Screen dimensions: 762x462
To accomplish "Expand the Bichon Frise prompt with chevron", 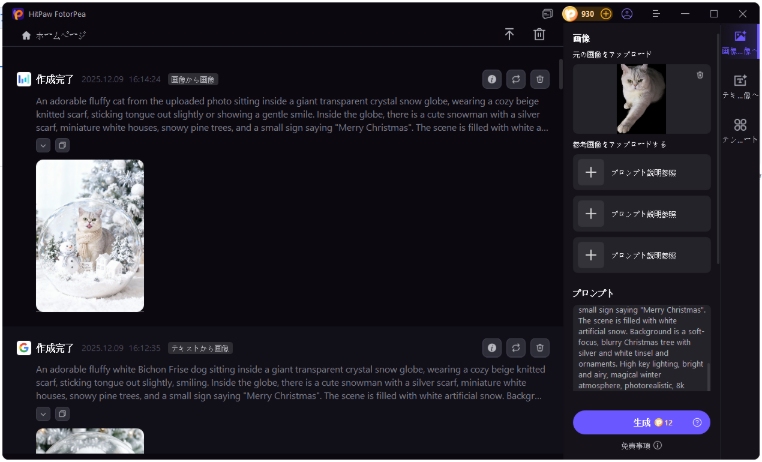I will pos(43,413).
